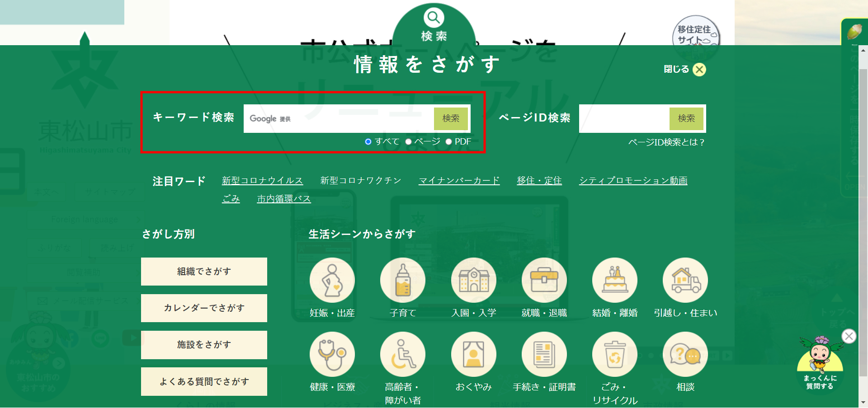This screenshot has height=408, width=868.
Task: Follow the マイナンバーカード keyword link
Action: (459, 181)
